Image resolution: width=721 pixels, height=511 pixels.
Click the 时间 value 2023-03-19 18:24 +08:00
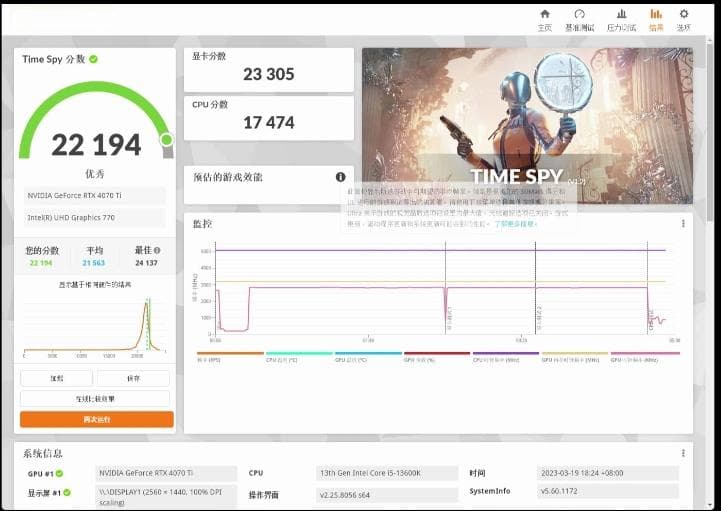pos(607,473)
